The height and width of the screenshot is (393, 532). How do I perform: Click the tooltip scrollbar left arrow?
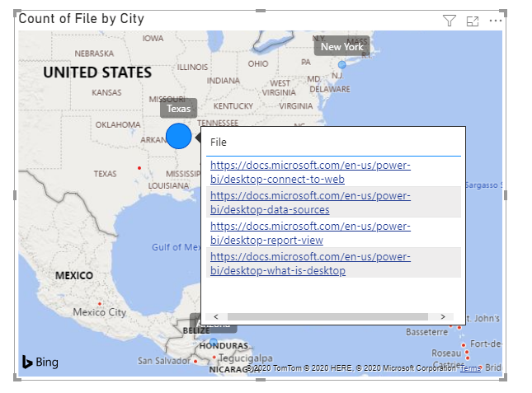tap(216, 316)
